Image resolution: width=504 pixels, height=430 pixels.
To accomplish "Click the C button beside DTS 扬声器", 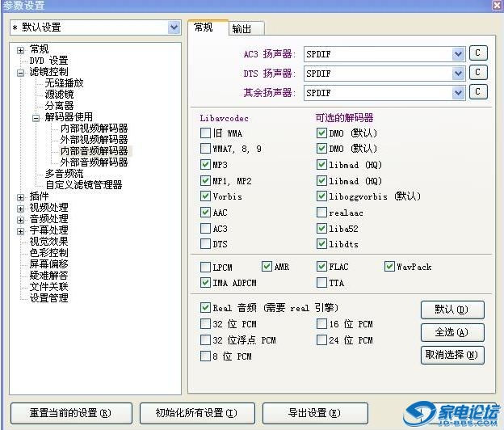I will [x=478, y=73].
